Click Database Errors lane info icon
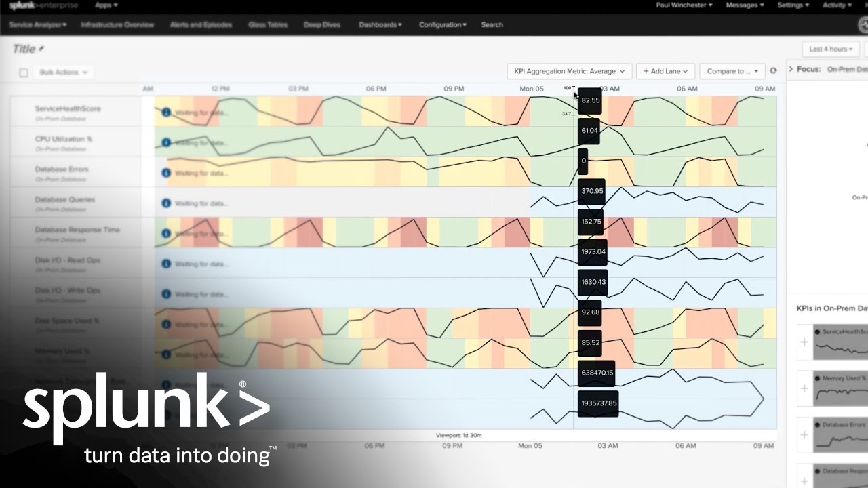This screenshot has width=868, height=488. 166,173
